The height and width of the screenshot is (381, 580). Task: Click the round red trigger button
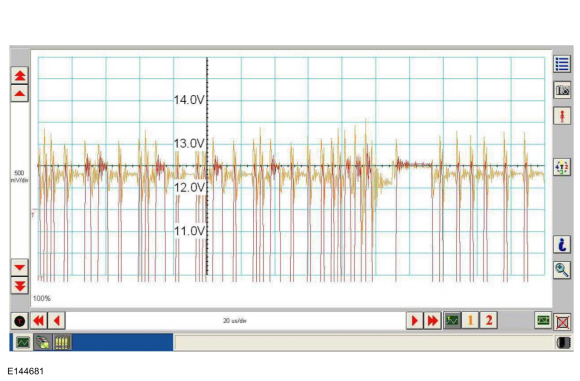point(20,321)
